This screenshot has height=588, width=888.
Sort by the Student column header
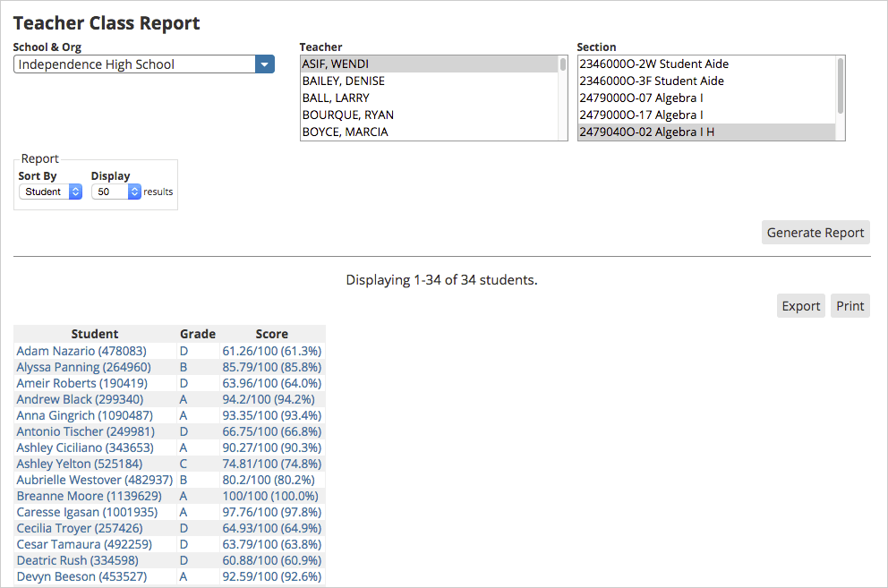tap(94, 334)
